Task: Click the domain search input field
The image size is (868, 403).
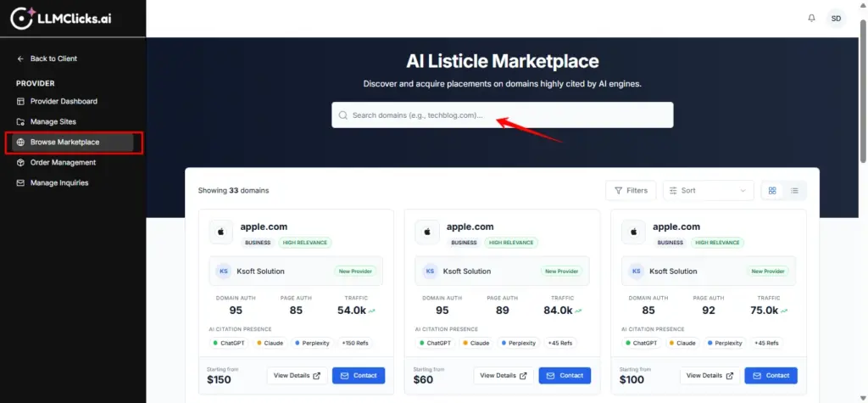Action: pos(502,115)
